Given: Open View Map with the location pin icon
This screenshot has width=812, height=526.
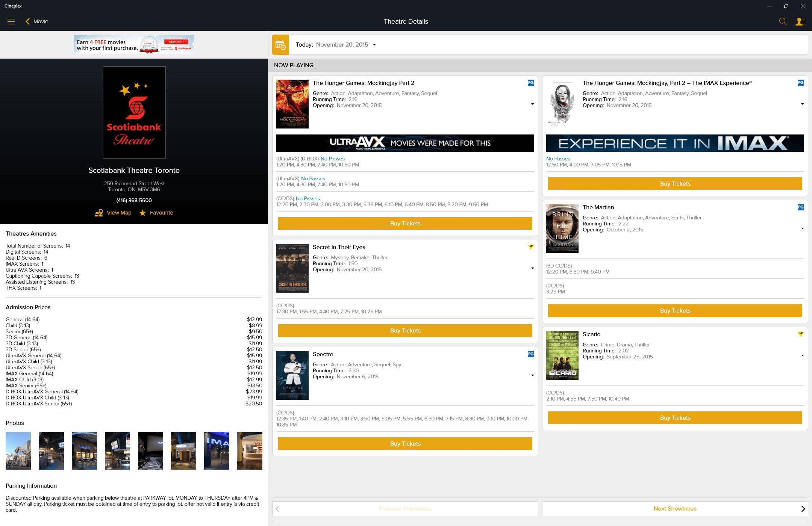Looking at the screenshot, I should tap(99, 213).
